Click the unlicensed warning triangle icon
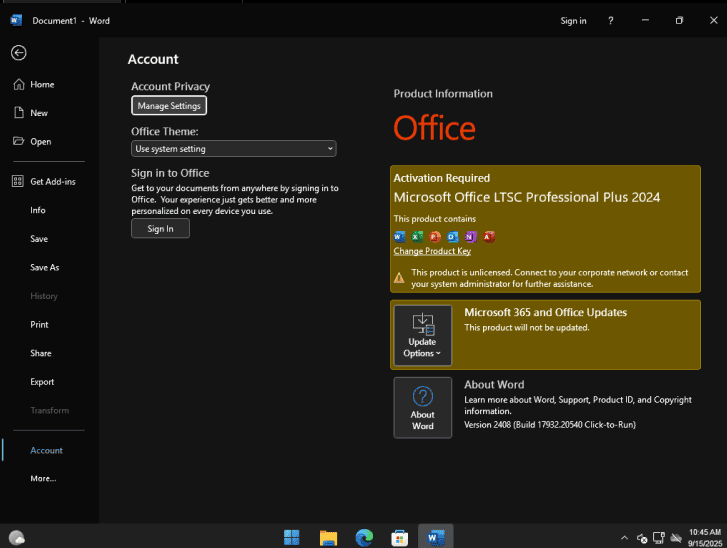 (x=399, y=278)
